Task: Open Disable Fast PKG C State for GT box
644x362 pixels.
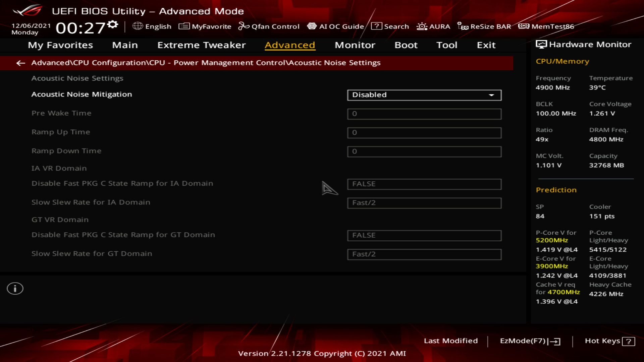Action: tap(424, 235)
